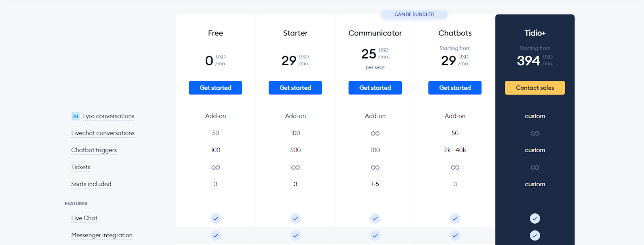Open the Live Chat feature link
644x245 pixels.
coord(84,218)
